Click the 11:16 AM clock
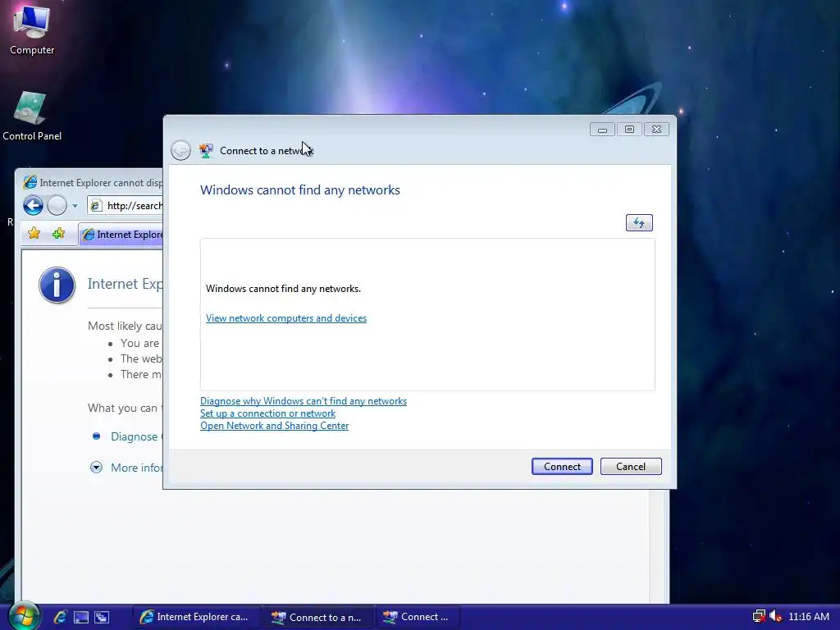 [x=808, y=617]
